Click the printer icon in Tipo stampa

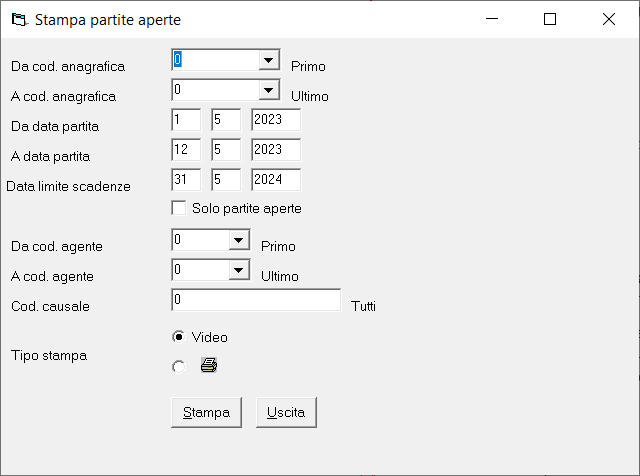coord(209,365)
